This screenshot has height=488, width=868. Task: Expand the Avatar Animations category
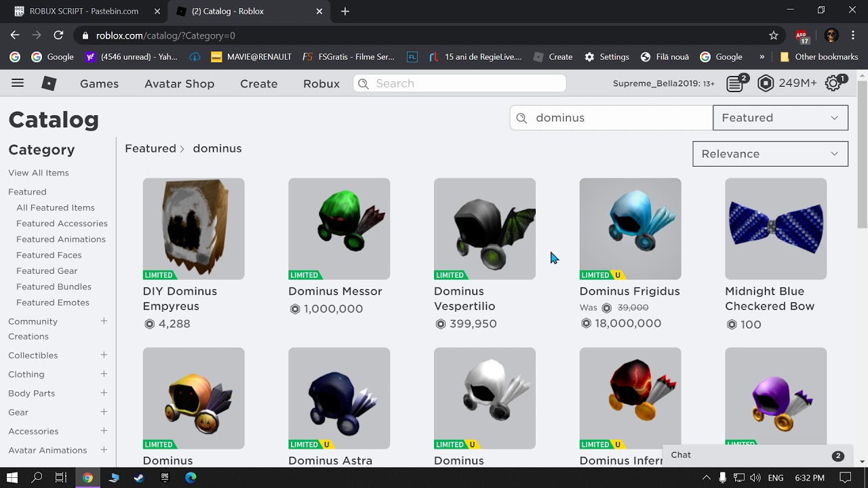[x=104, y=450]
